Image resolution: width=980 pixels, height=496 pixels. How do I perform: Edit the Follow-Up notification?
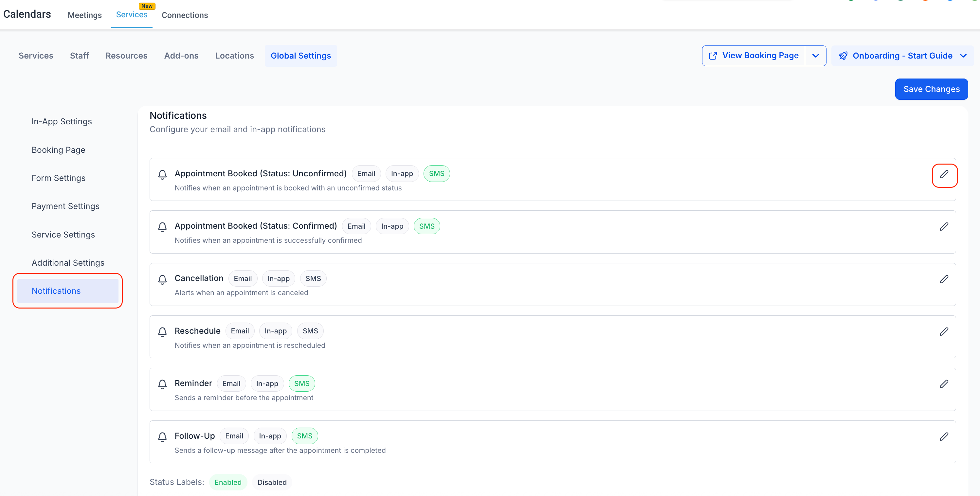pos(945,436)
